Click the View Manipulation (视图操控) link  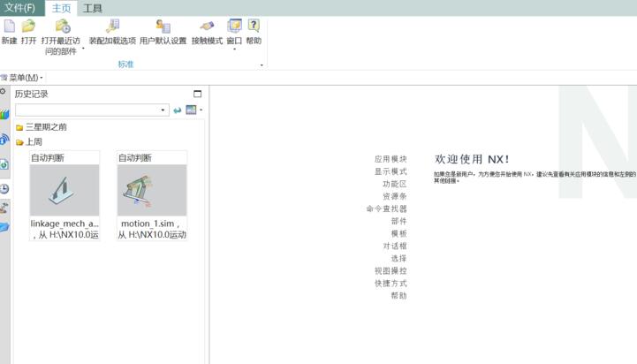pos(391,270)
